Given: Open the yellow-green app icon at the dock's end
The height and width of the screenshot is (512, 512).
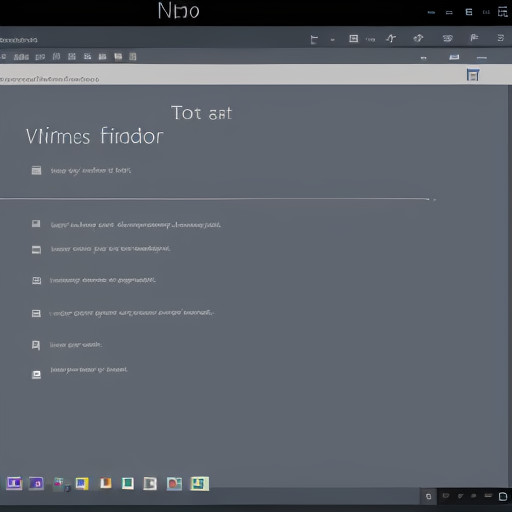Looking at the screenshot, I should [x=199, y=483].
